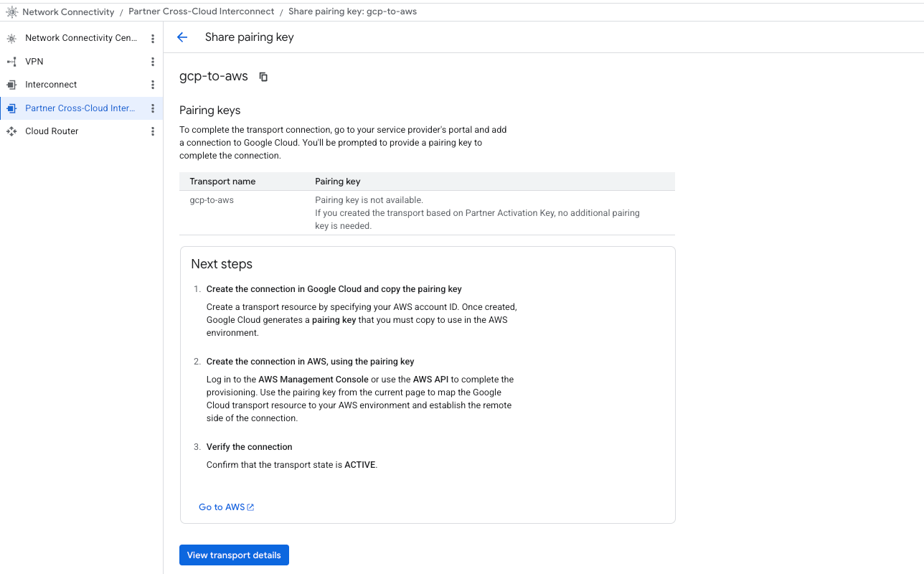Click the Network Connectivity Center sidebar icon
This screenshot has width=924, height=574.
(x=11, y=38)
